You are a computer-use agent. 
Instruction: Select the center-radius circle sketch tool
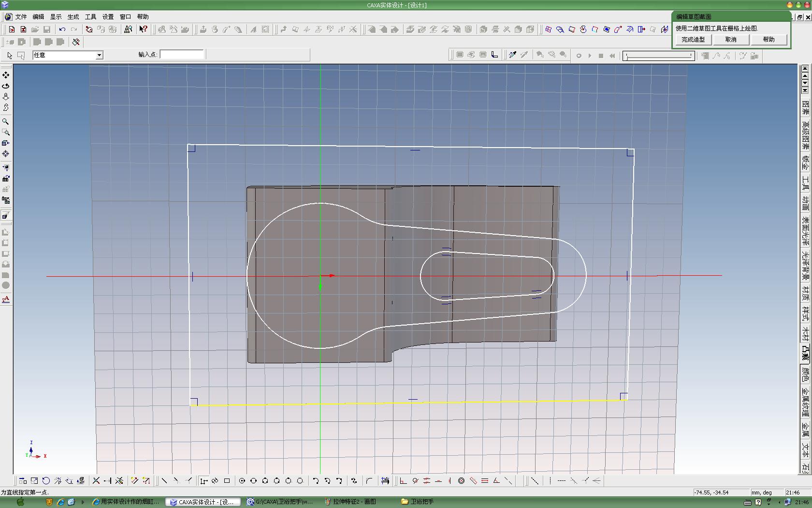tap(242, 481)
